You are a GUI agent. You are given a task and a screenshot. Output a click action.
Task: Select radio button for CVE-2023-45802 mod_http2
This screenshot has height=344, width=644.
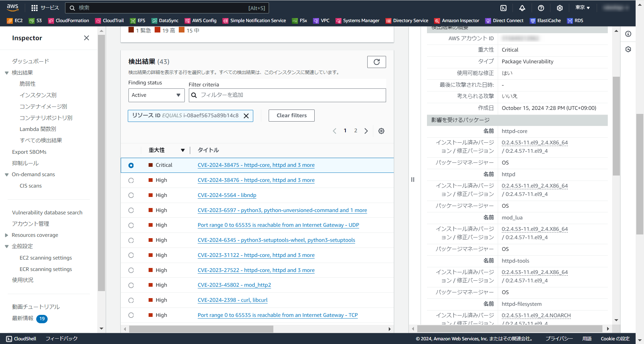click(131, 285)
